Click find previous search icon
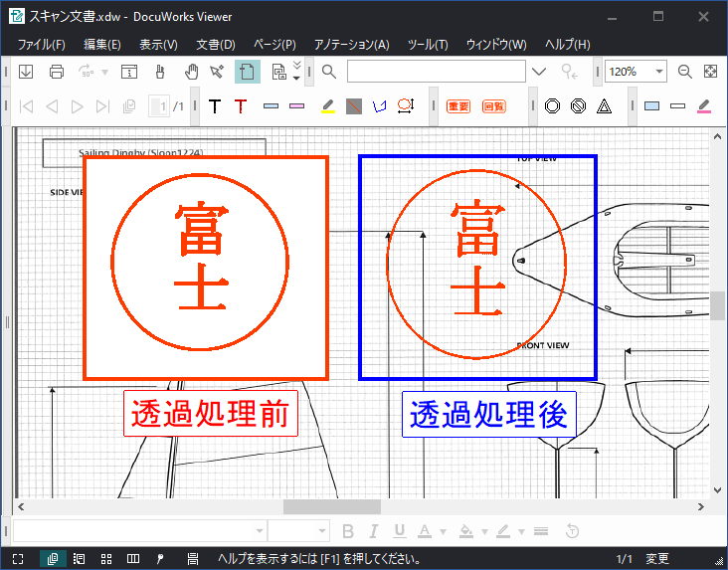Screen dimensions: 728x570 (x=569, y=72)
